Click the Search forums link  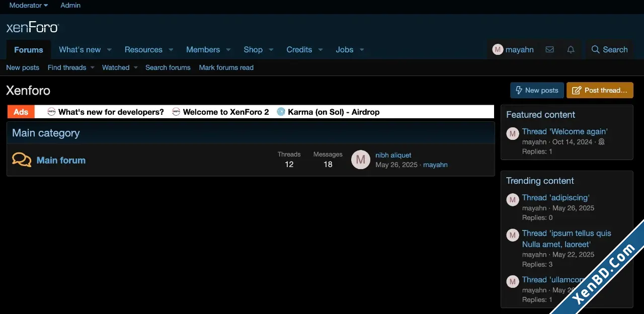(168, 67)
